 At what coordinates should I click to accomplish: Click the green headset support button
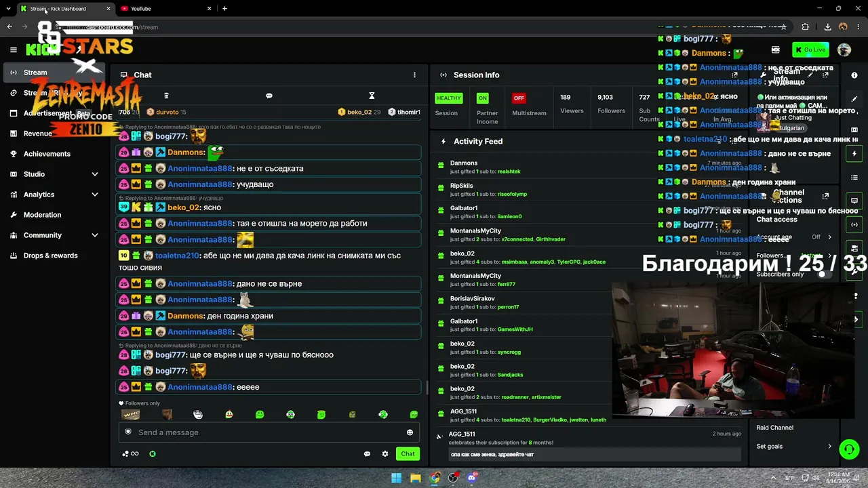[x=849, y=449]
